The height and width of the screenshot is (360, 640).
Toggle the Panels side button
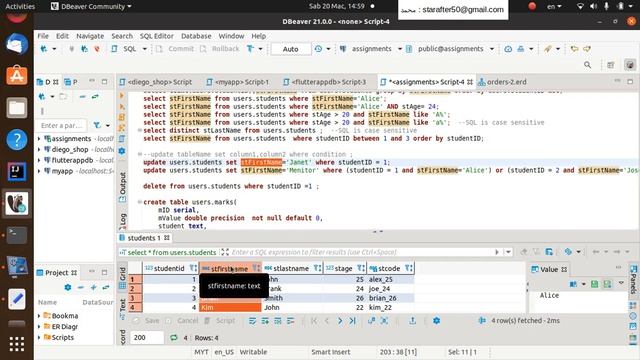pyautogui.click(x=633, y=278)
